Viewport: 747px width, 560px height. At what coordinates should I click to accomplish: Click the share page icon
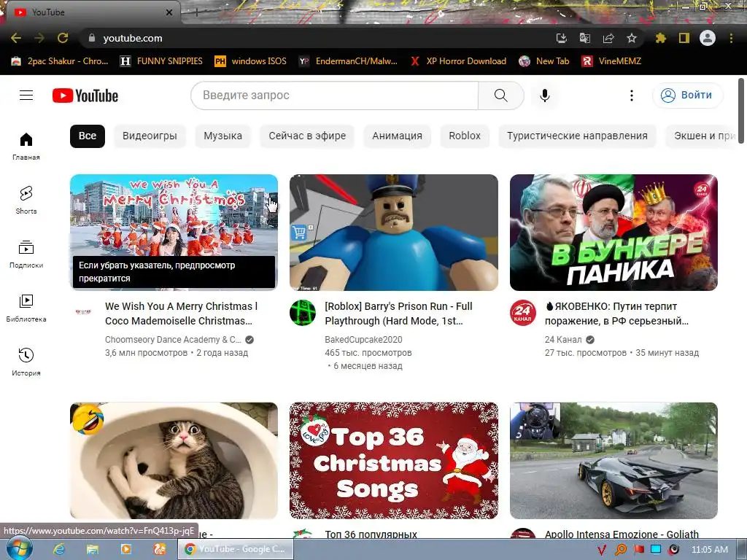(608, 38)
